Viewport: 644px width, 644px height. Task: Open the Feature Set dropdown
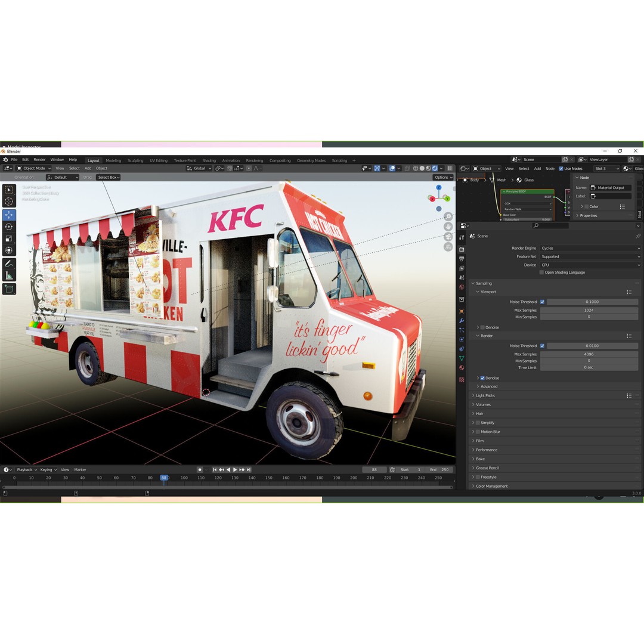[590, 256]
